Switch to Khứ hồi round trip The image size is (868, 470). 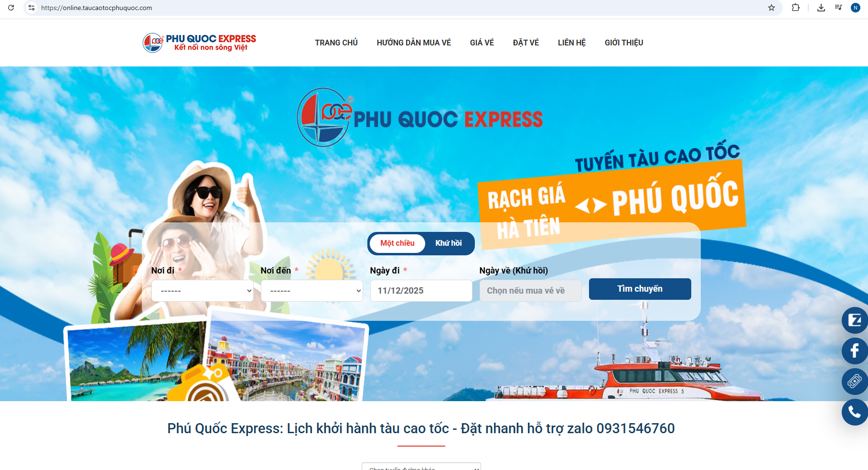pos(449,243)
